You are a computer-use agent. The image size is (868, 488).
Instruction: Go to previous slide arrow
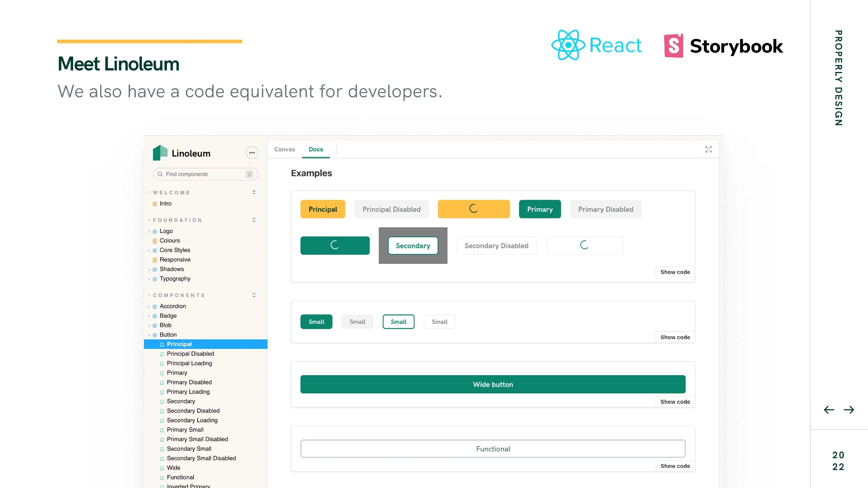click(829, 410)
